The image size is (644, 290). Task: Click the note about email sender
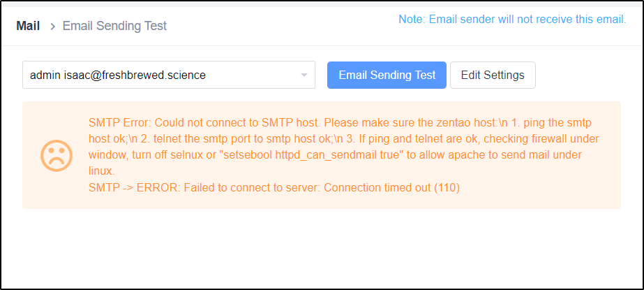pyautogui.click(x=512, y=20)
